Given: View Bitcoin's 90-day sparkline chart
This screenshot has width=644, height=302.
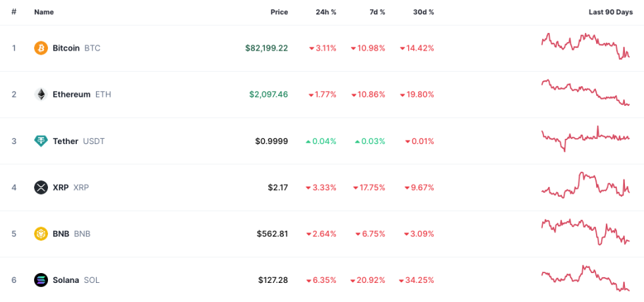Looking at the screenshot, I should [x=585, y=46].
